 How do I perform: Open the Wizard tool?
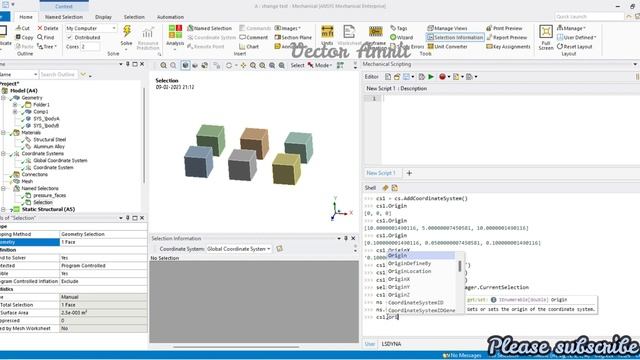tap(402, 37)
